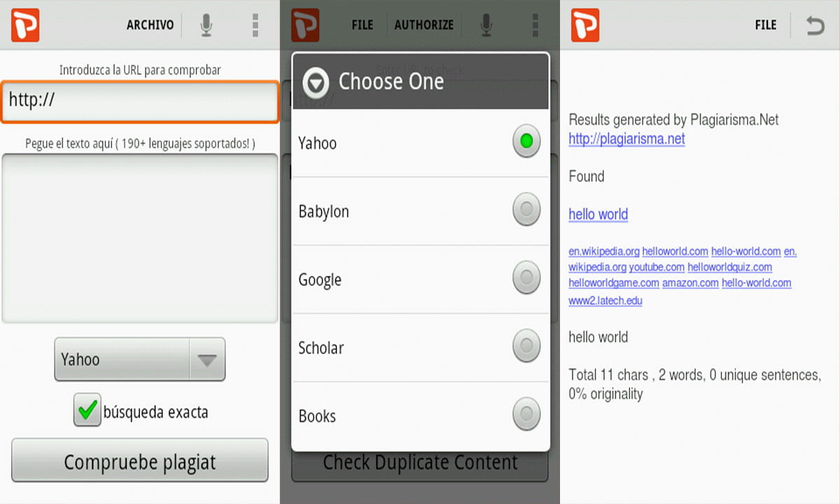Screen dimensions: 840x504
Task: Tap microphone icon beside AUTHORIZE
Action: [x=486, y=25]
